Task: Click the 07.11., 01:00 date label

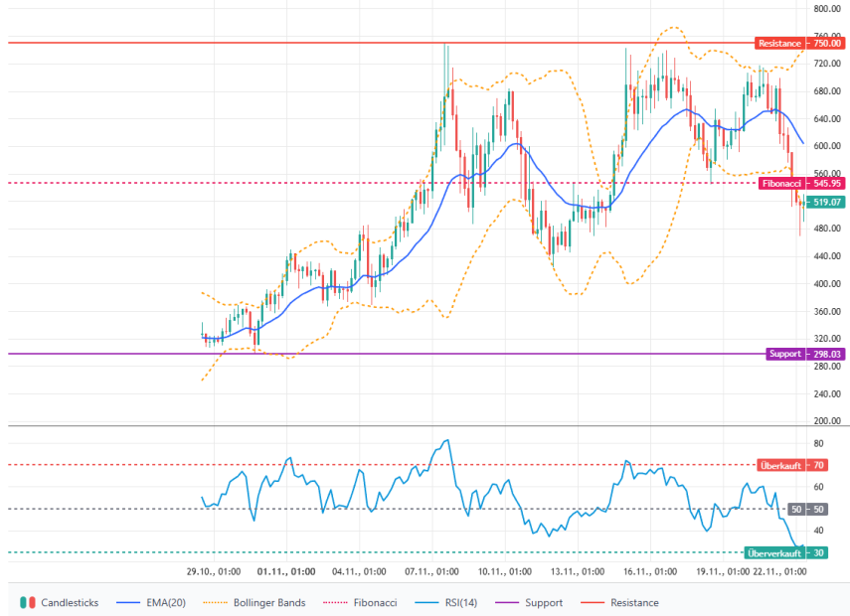Action: point(432,572)
